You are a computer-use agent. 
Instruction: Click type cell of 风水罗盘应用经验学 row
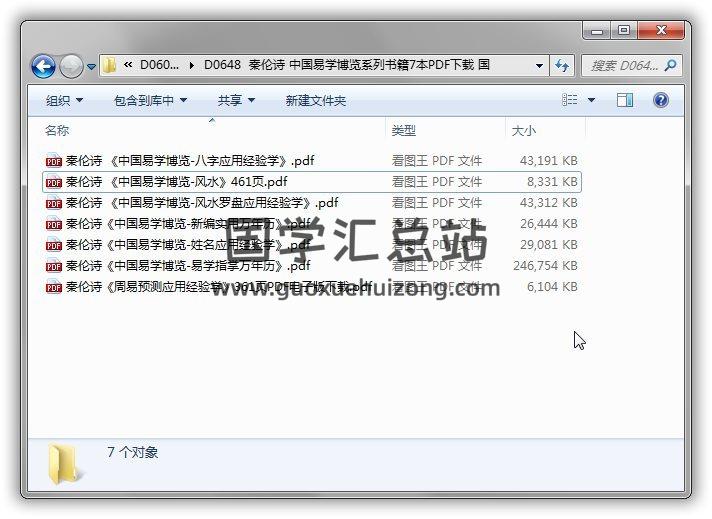pos(437,203)
